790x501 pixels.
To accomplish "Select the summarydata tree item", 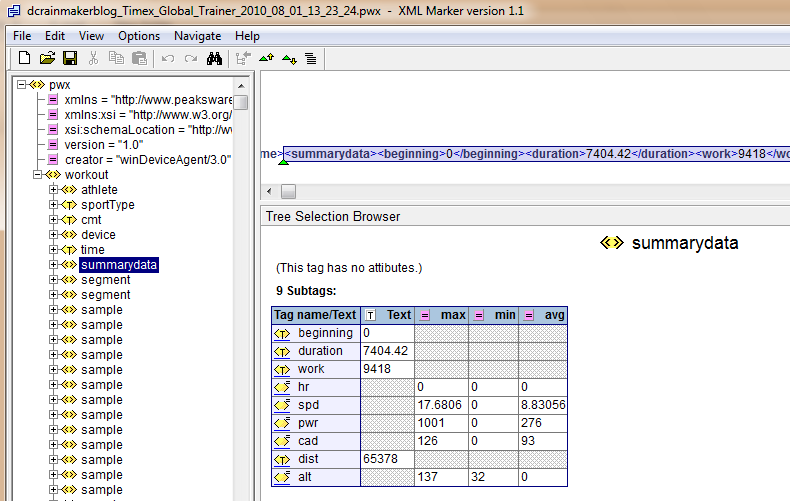I will (119, 265).
